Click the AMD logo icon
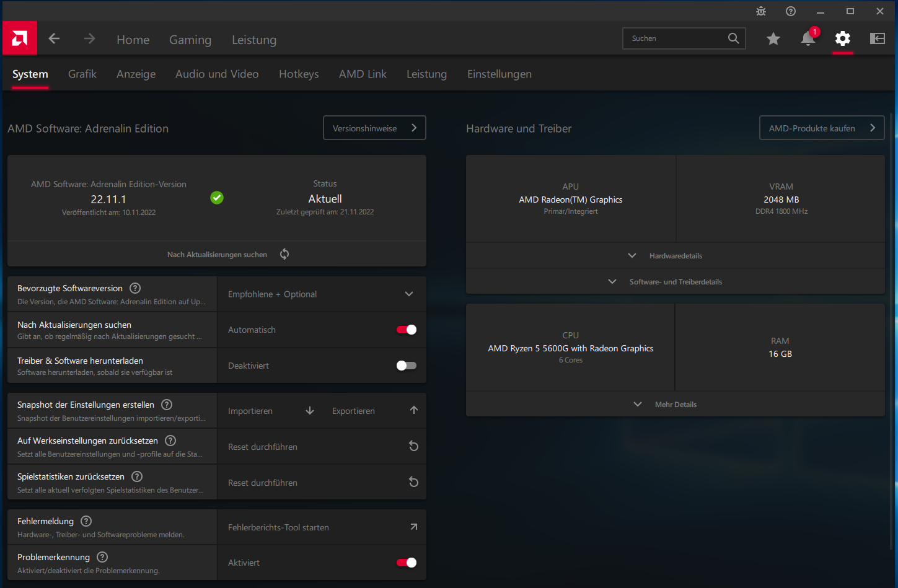This screenshot has width=898, height=588. [x=19, y=38]
